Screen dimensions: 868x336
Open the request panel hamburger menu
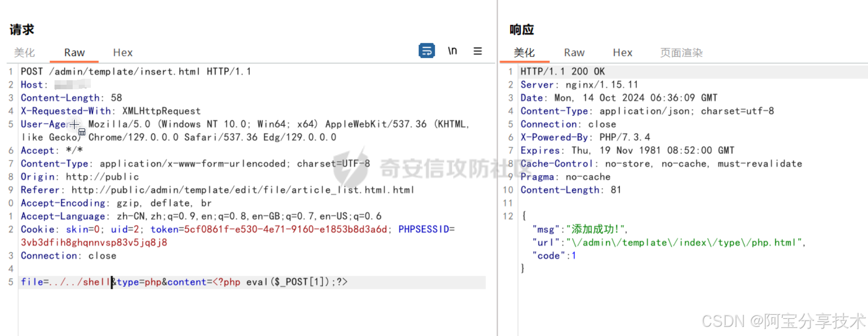477,51
